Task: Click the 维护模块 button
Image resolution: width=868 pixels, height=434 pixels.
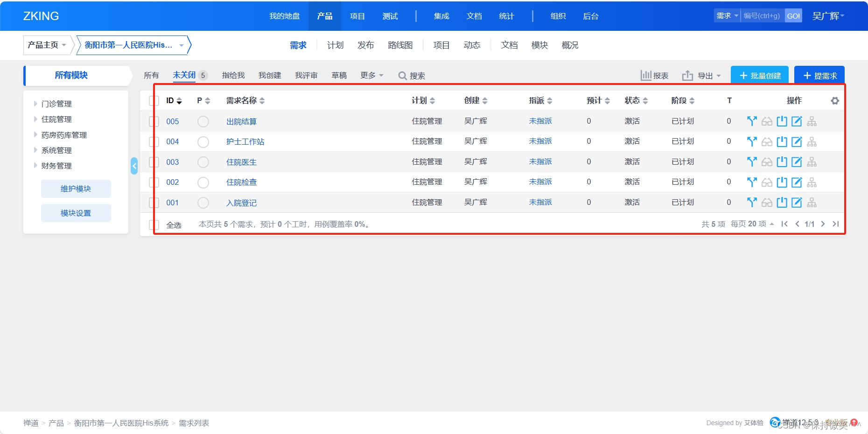Action: 76,189
